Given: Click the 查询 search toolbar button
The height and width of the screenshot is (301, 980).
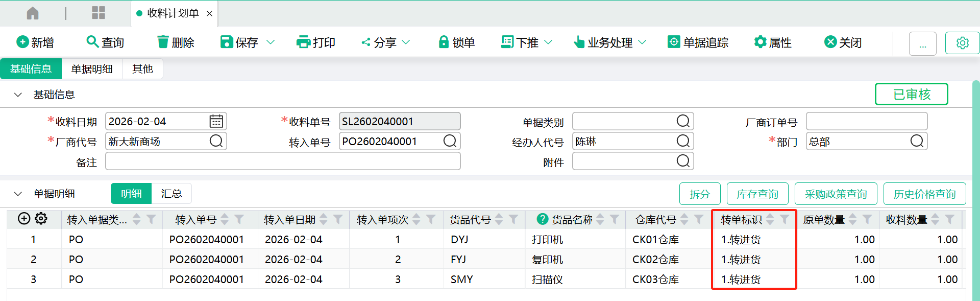Looking at the screenshot, I should [x=105, y=42].
